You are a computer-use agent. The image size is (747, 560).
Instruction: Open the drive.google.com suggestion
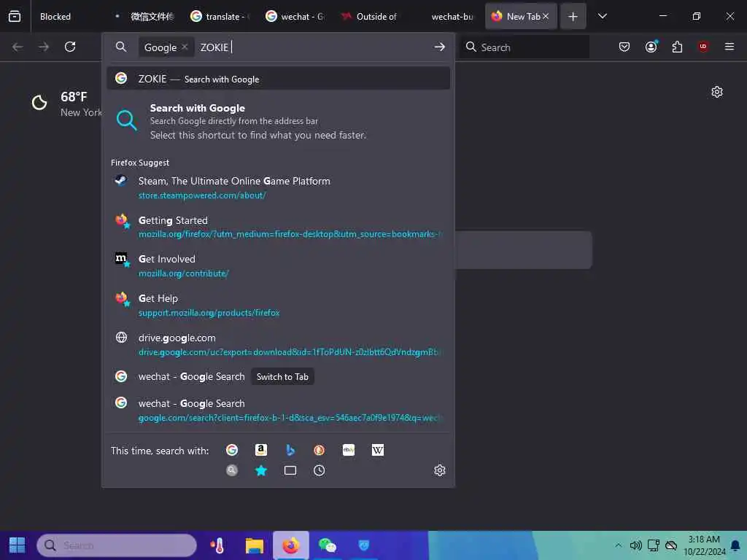(279, 344)
